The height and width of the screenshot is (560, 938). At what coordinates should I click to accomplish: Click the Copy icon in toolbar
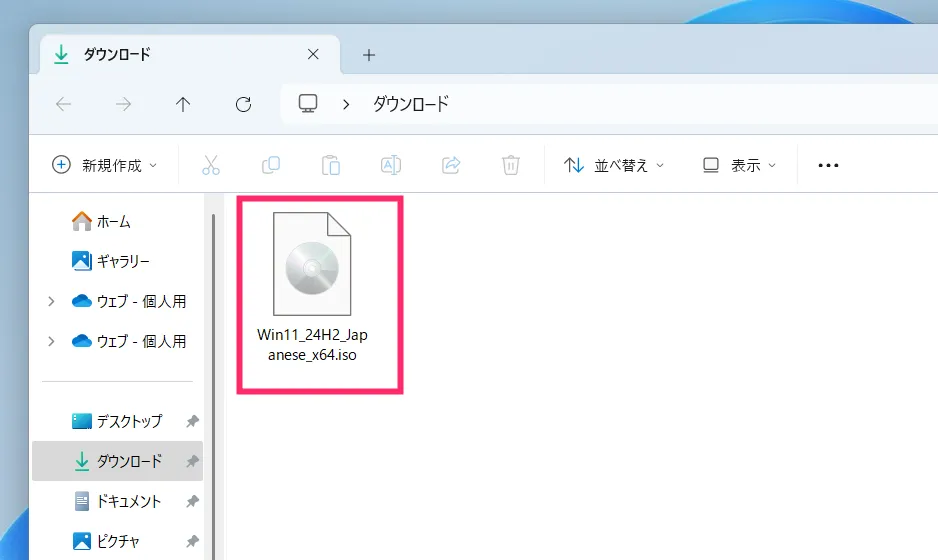point(271,165)
